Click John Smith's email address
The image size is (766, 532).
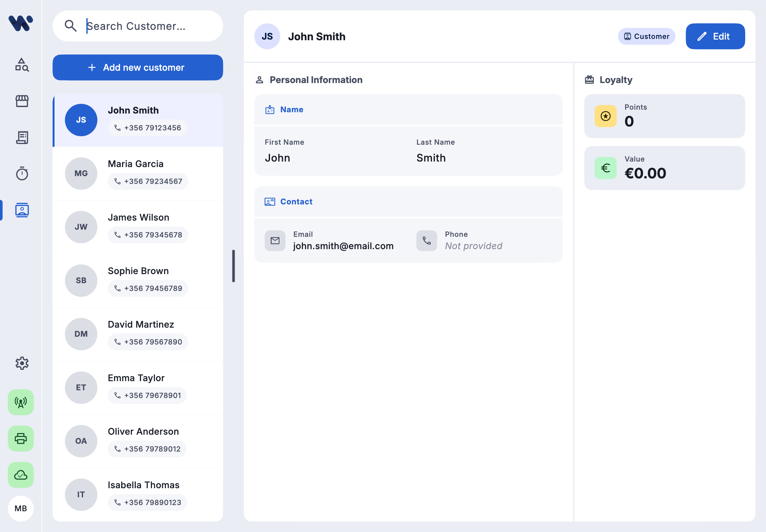(343, 246)
